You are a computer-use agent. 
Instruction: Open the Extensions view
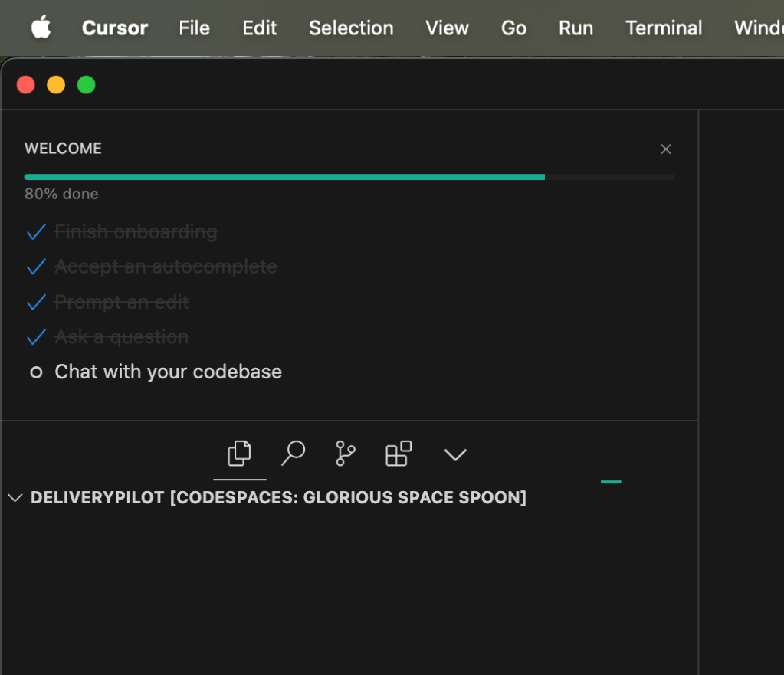(x=399, y=454)
